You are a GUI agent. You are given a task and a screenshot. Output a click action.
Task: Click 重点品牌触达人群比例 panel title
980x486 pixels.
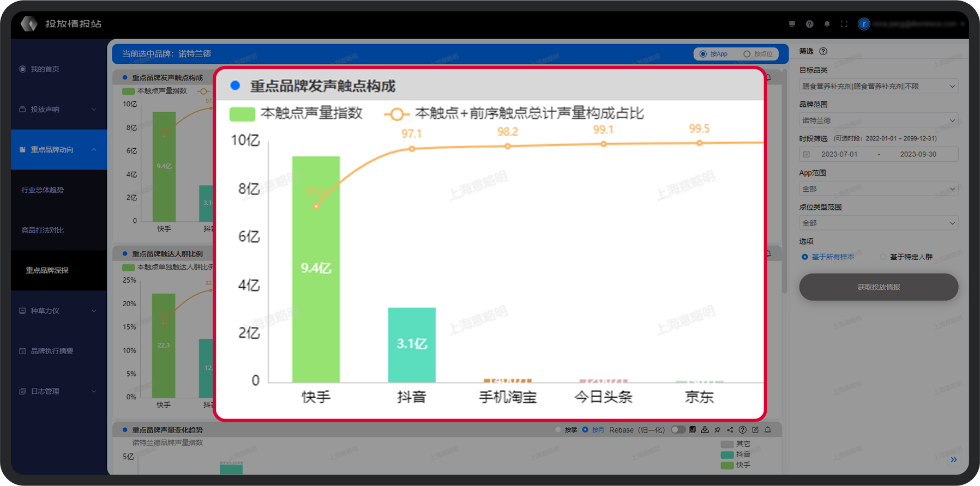tap(167, 254)
